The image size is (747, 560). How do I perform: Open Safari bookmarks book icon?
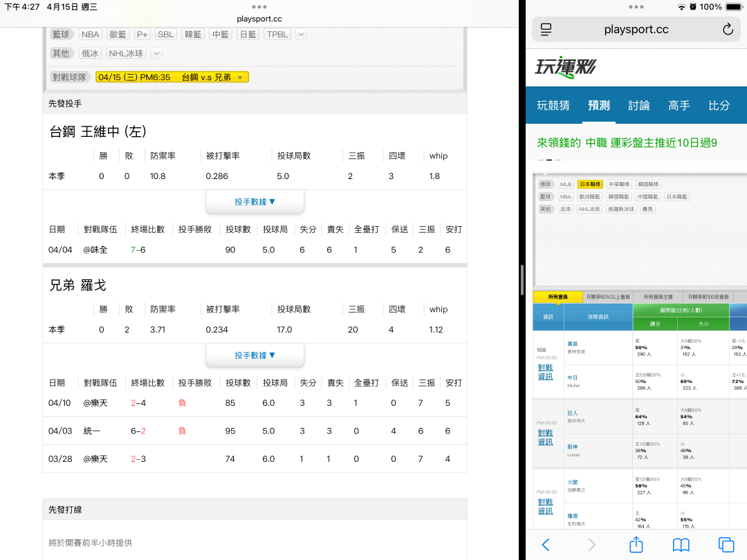[x=681, y=545]
